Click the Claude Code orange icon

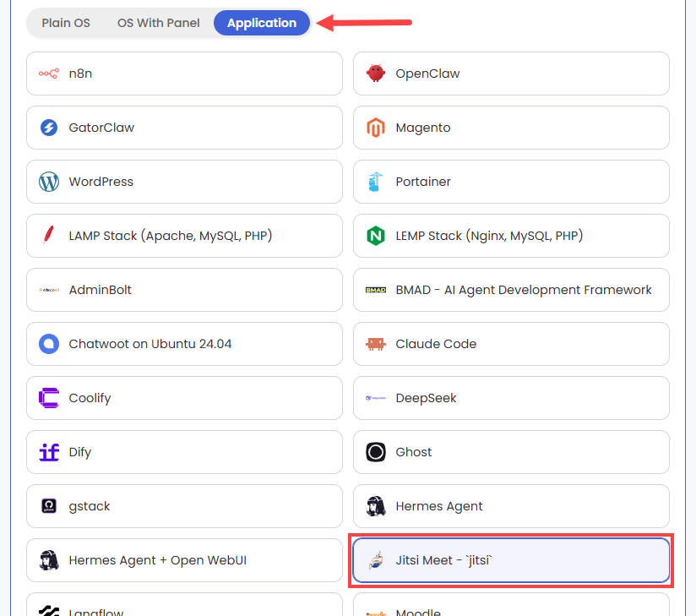coord(376,344)
